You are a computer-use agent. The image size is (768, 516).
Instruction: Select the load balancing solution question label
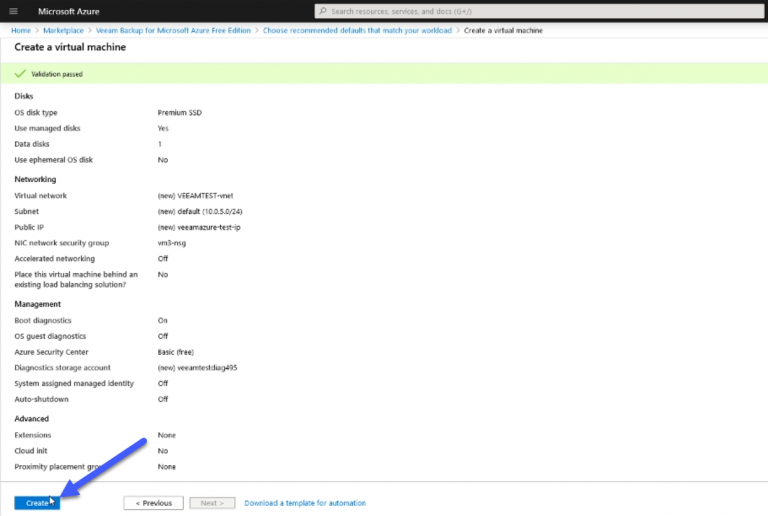[76, 280]
